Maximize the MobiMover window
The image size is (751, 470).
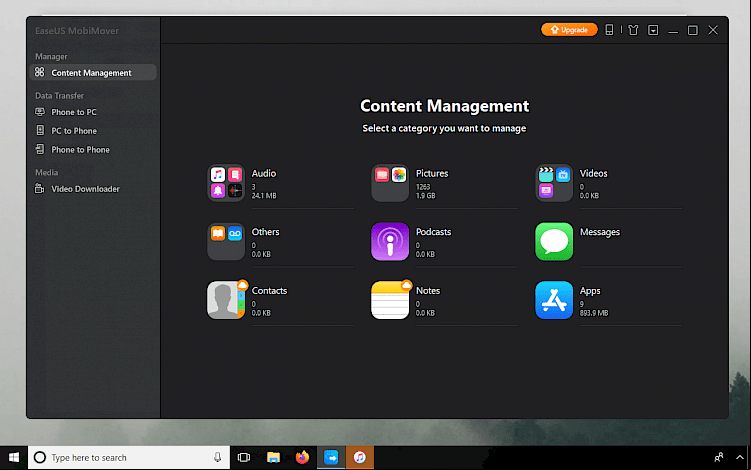(x=693, y=30)
